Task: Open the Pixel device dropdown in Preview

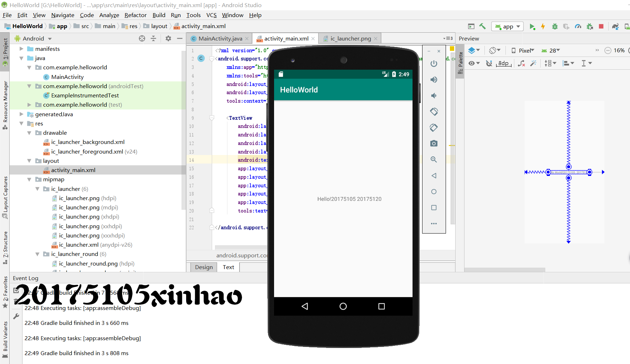Action: pyautogui.click(x=523, y=50)
